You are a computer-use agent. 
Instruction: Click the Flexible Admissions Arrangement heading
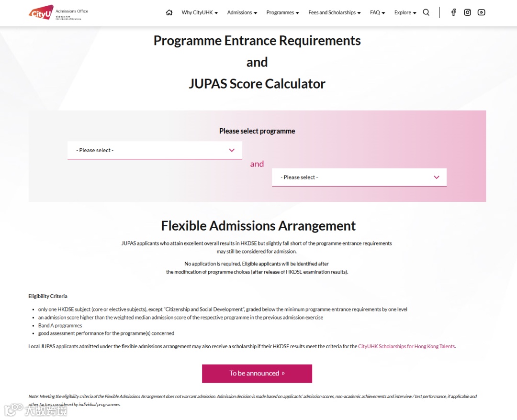click(258, 226)
